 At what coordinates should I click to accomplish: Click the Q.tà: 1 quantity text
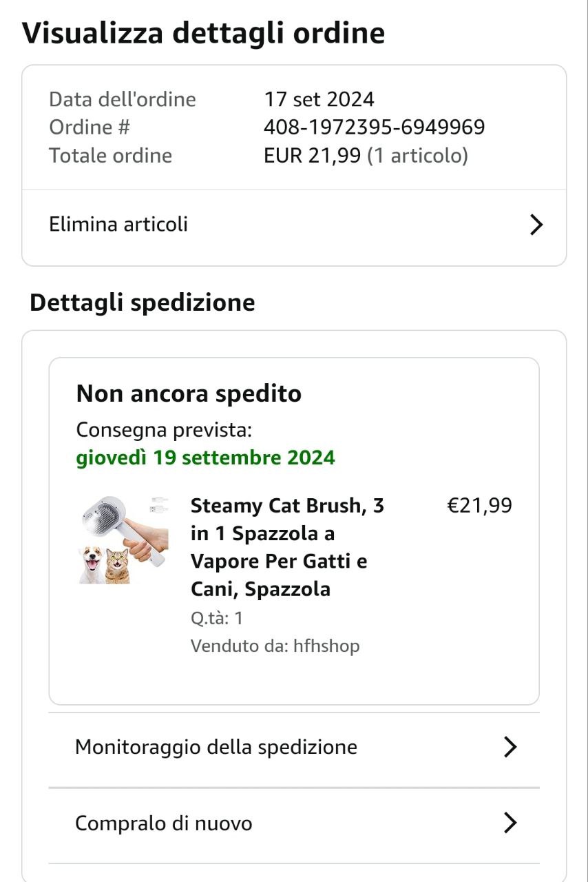click(x=217, y=618)
